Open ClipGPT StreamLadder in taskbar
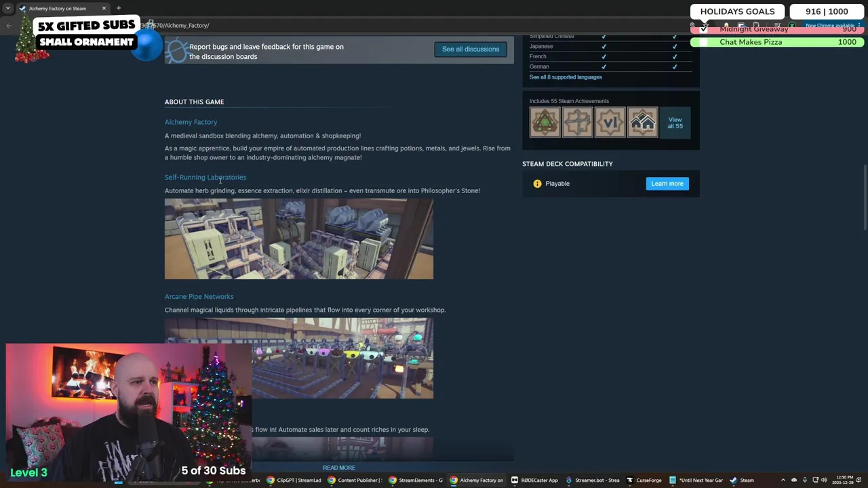Screen dimensions: 868x488 [x=294, y=481]
